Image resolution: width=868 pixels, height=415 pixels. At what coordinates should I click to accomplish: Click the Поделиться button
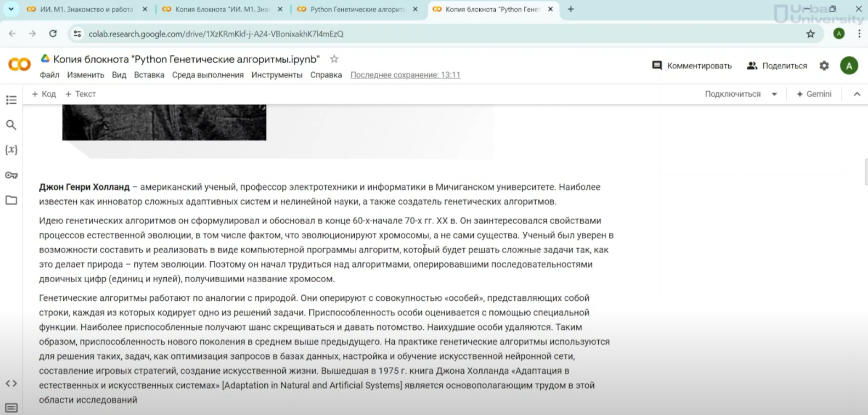[x=777, y=66]
